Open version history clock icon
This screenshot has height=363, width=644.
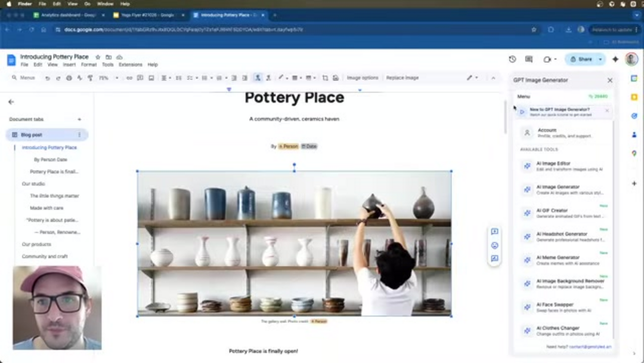512,59
